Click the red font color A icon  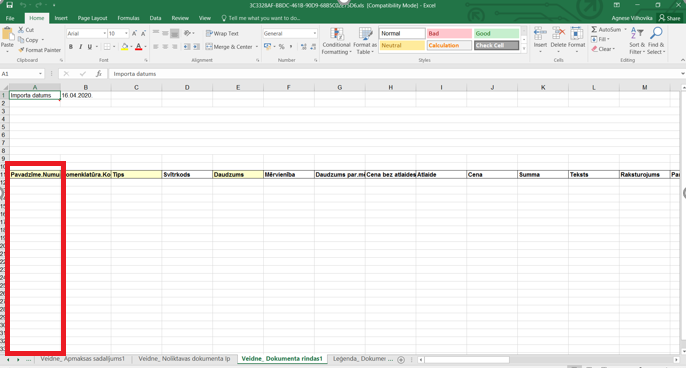pos(139,47)
